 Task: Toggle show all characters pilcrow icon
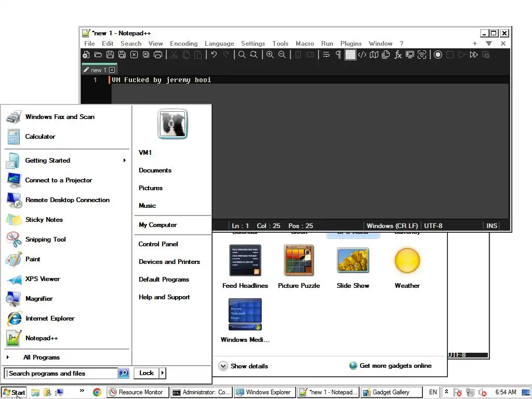[338, 55]
